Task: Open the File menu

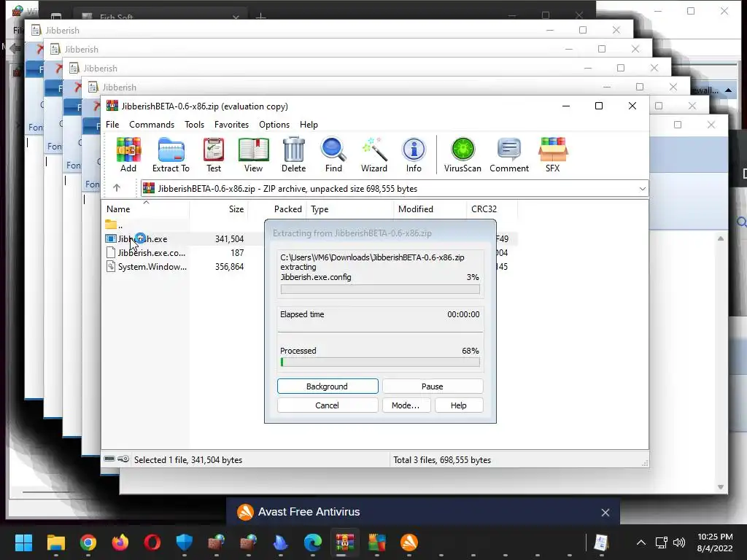Action: pyautogui.click(x=112, y=124)
